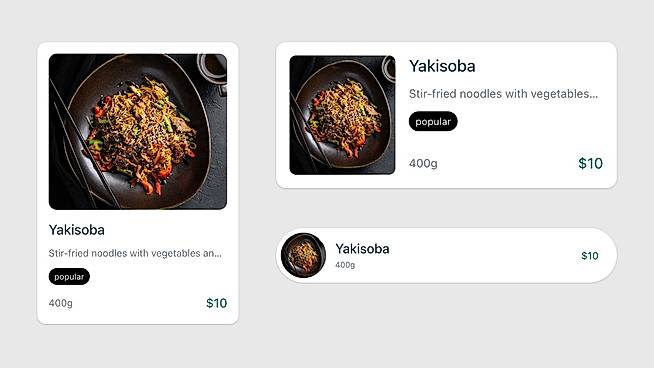Click the $10 price in the compact row
The width and height of the screenshot is (654, 368).
(590, 256)
